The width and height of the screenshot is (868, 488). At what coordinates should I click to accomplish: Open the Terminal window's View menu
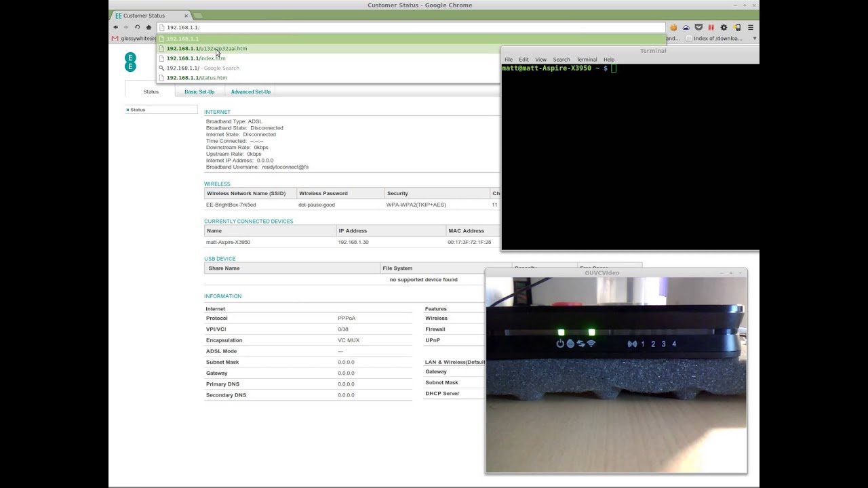pyautogui.click(x=540, y=60)
